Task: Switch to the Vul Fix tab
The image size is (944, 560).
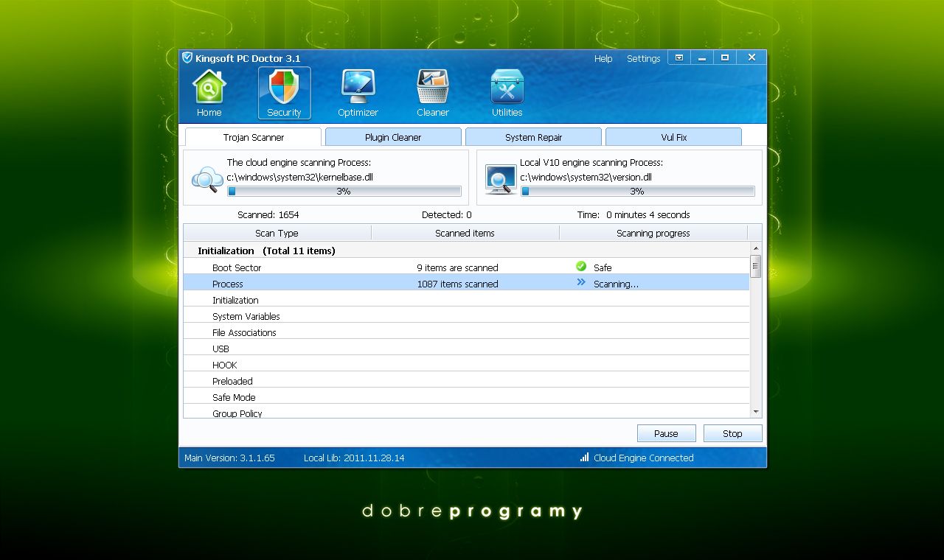Action: pyautogui.click(x=673, y=137)
